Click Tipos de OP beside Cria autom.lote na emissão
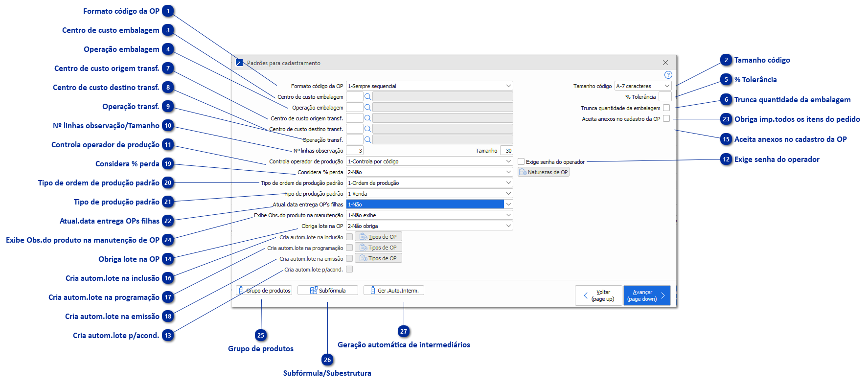Viewport: 868px width, 386px height. [378, 258]
